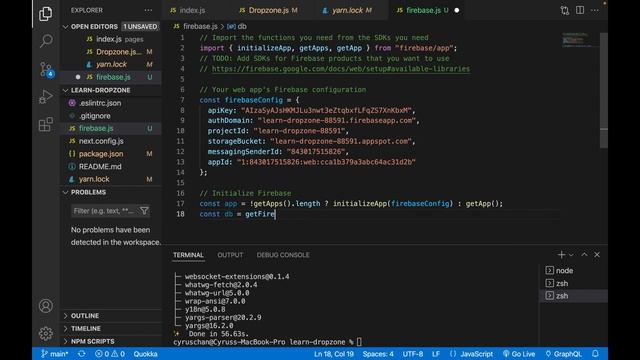Click the UTF-8 encoding indicator

[x=413, y=354]
